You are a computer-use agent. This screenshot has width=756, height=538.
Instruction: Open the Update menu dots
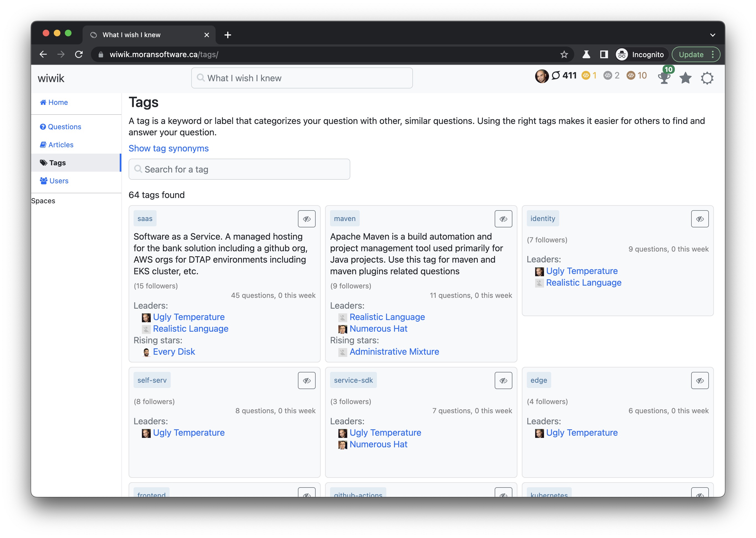tap(713, 54)
